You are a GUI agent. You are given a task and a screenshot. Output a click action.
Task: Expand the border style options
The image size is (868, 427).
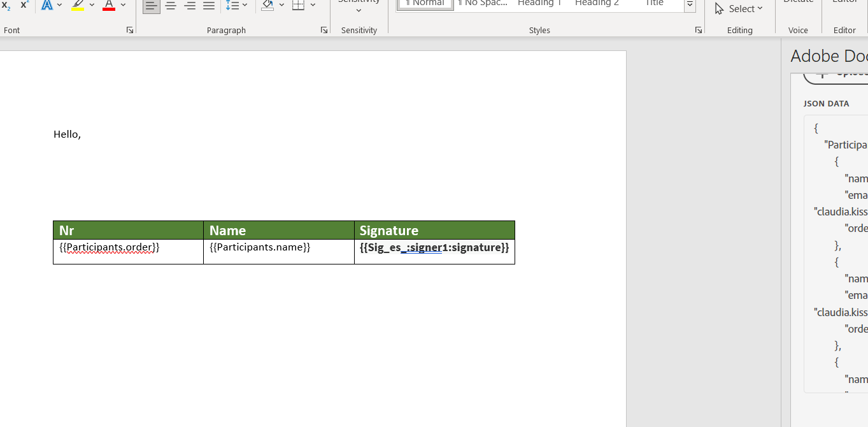(313, 6)
